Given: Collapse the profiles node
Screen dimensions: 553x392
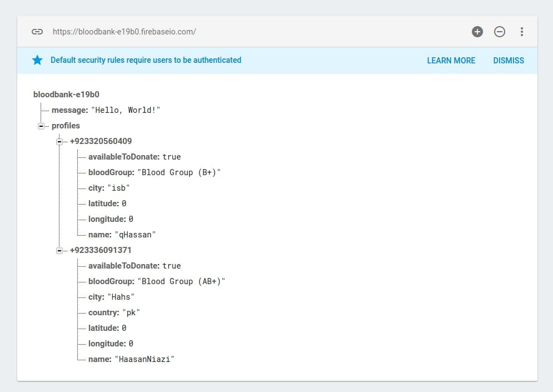Looking at the screenshot, I should tap(41, 126).
